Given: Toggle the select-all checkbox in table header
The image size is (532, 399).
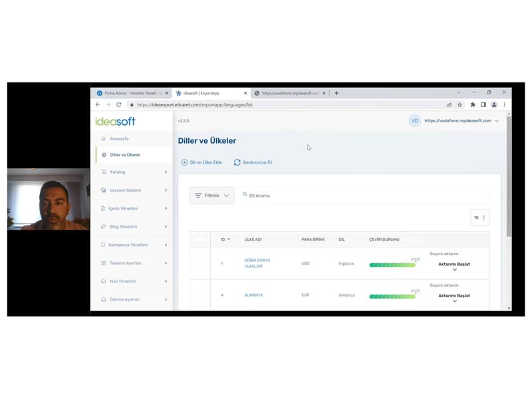Looking at the screenshot, I should 199,239.
